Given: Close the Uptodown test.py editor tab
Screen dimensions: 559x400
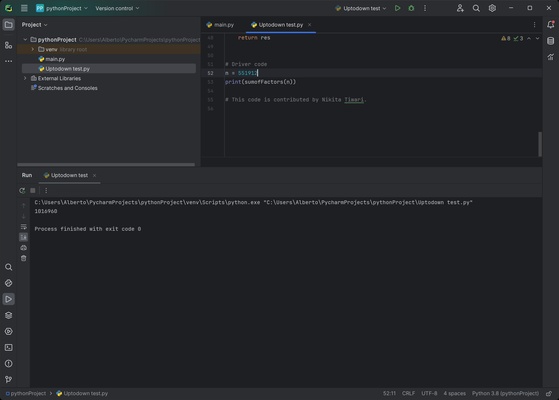Looking at the screenshot, I should pos(309,25).
